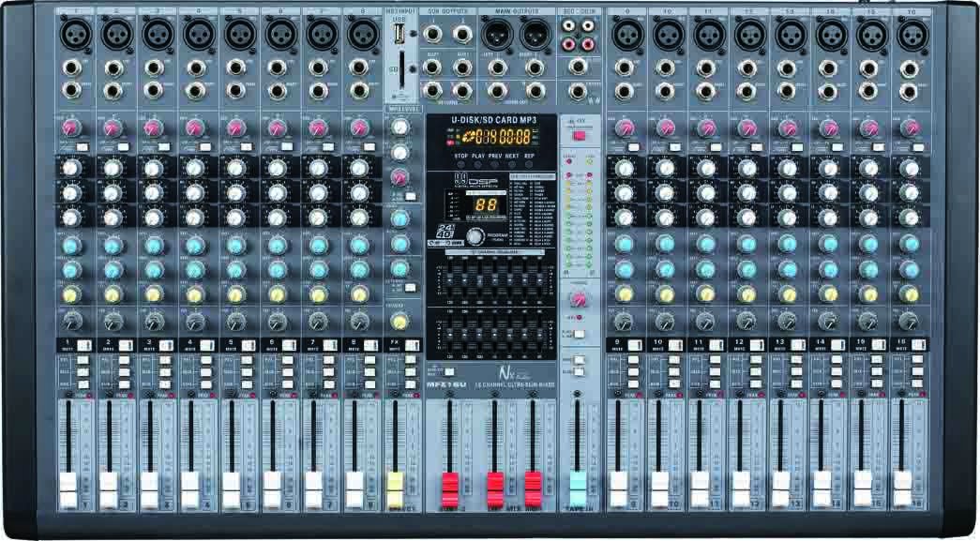Enable REP repeat playback mode

click(530, 164)
